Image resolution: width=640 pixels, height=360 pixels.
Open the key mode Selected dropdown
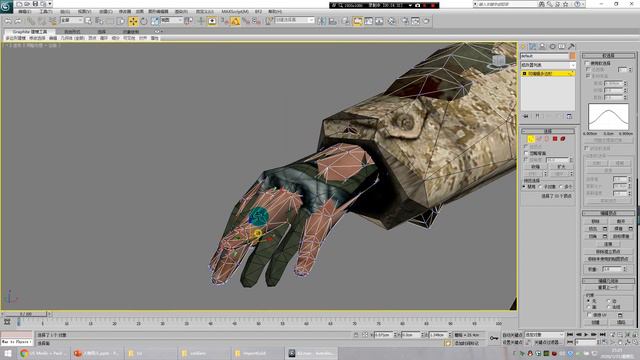pyautogui.click(x=544, y=335)
